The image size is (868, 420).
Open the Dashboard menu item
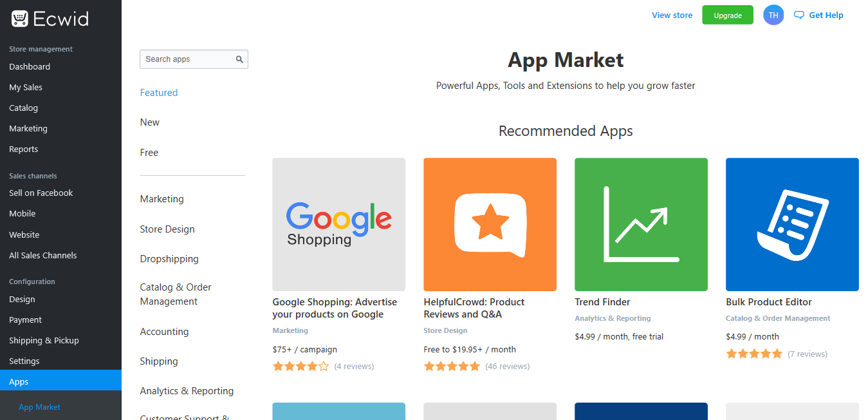(30, 66)
